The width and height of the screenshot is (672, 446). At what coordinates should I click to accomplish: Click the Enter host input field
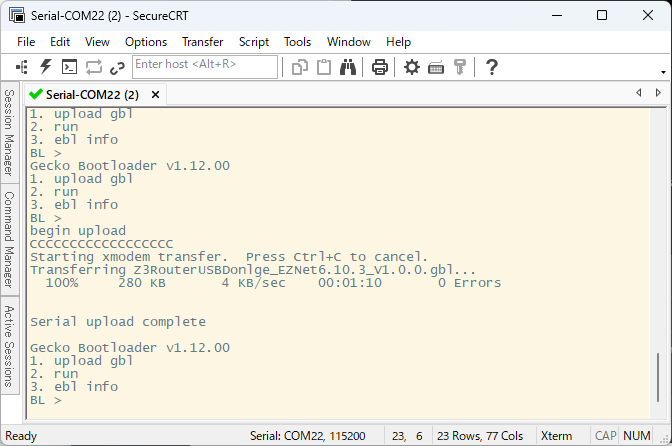point(205,67)
